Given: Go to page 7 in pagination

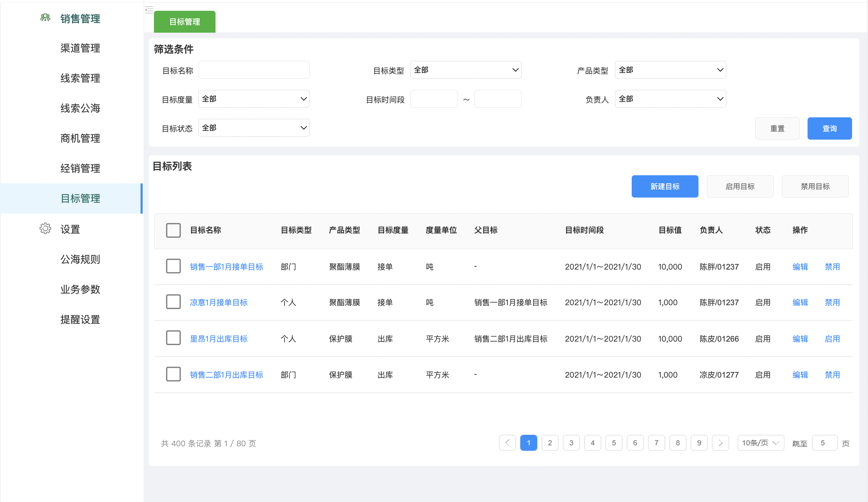Looking at the screenshot, I should (x=656, y=443).
